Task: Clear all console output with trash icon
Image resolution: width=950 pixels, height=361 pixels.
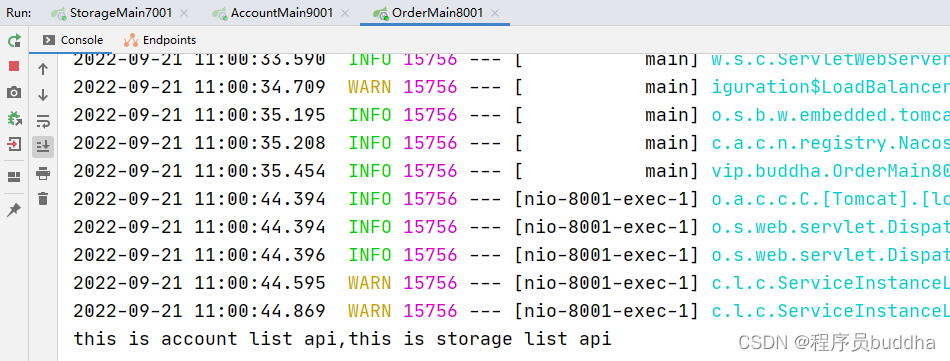Action: (43, 198)
